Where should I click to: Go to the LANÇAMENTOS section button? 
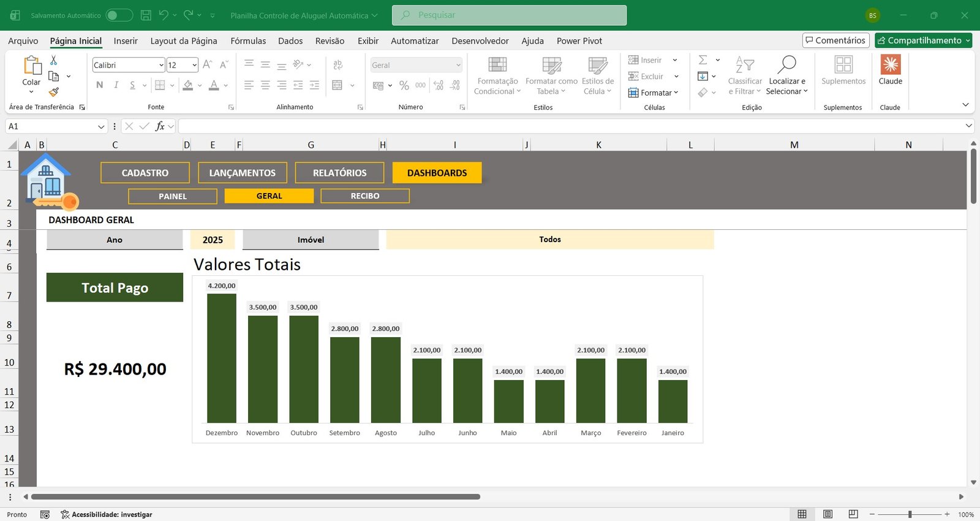[243, 173]
